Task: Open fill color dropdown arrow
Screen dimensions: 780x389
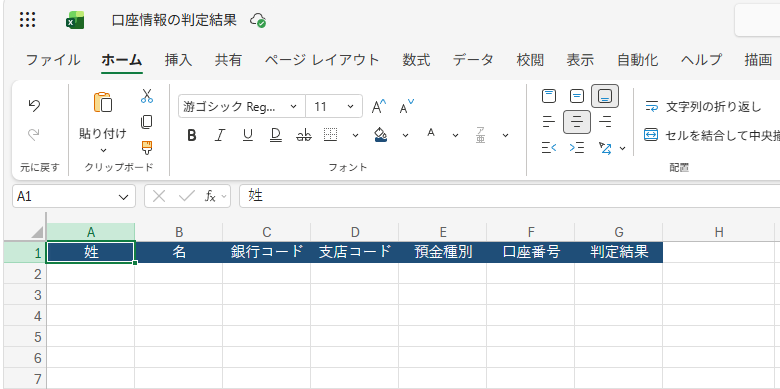Action: pos(405,135)
